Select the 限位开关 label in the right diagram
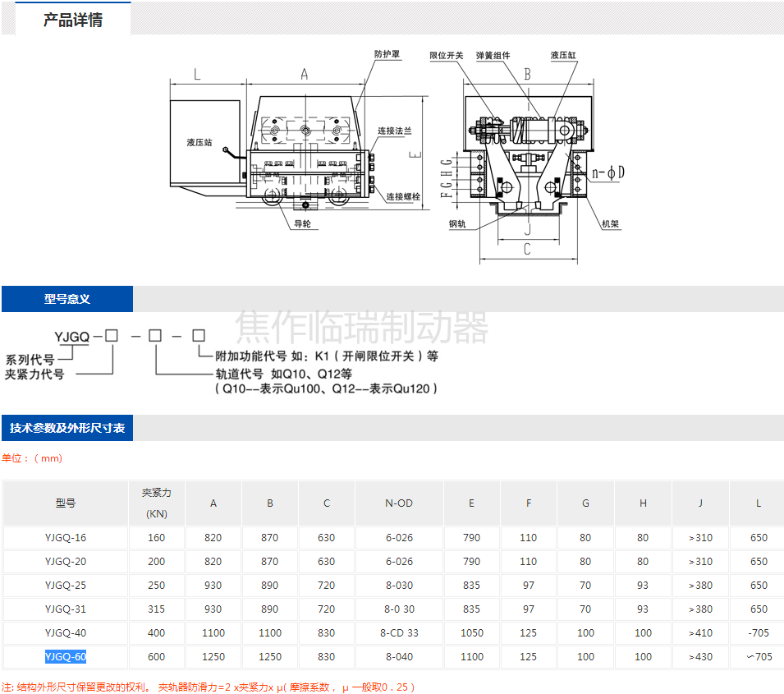 [x=447, y=56]
